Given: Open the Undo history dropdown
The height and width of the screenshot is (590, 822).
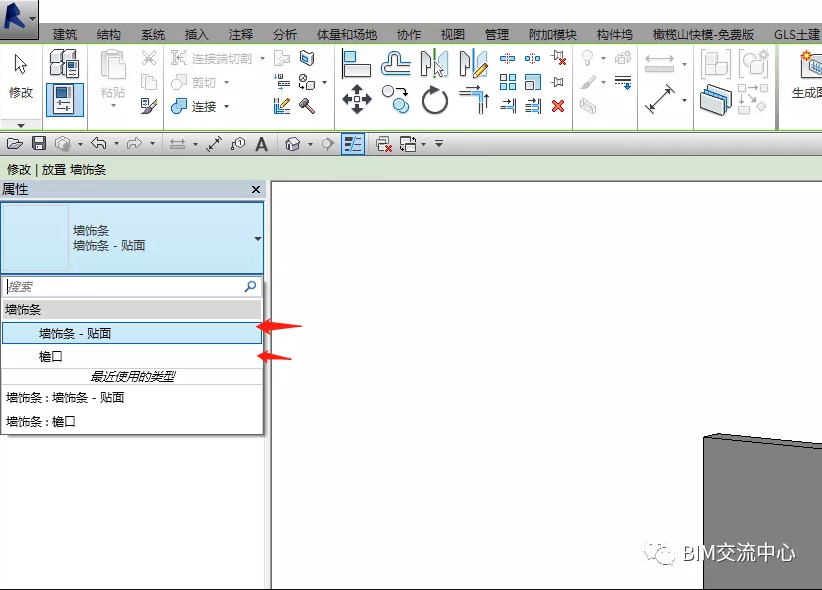Looking at the screenshot, I should (116, 143).
